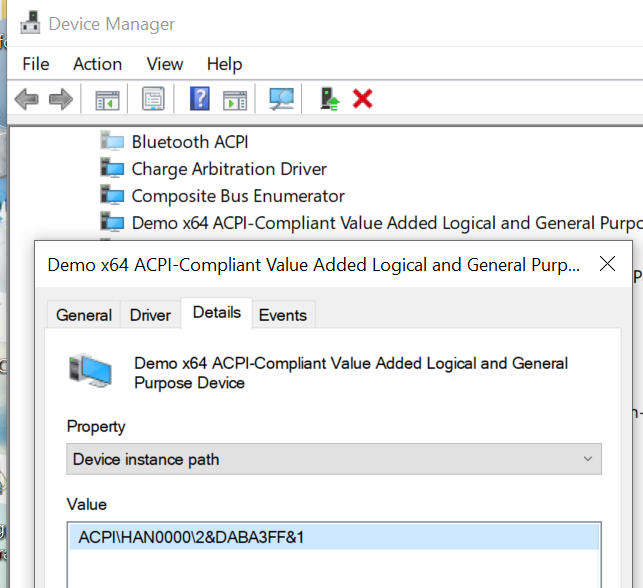Click the Charge Arbitration Driver device icon

[112, 168]
